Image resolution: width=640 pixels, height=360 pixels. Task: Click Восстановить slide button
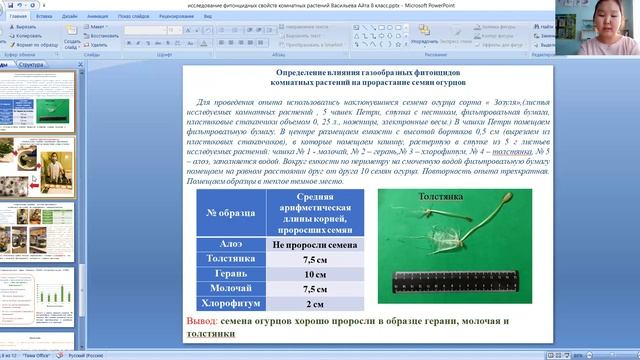(x=101, y=36)
